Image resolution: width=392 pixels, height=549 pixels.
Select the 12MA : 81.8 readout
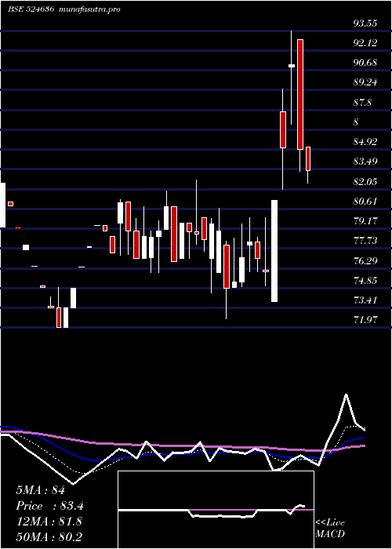(x=49, y=522)
